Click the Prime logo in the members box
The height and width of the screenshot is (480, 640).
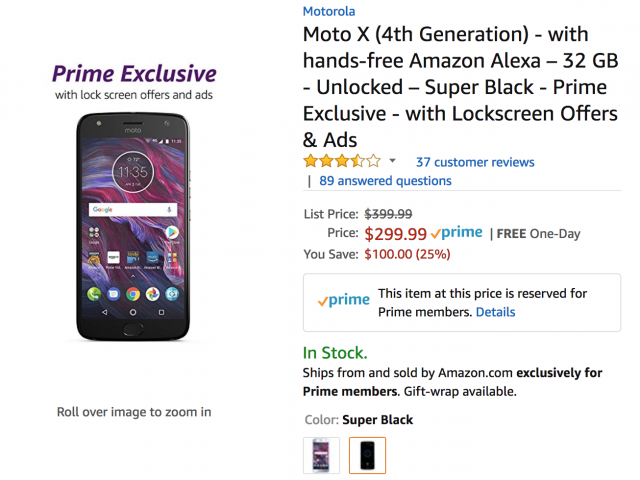pos(342,301)
